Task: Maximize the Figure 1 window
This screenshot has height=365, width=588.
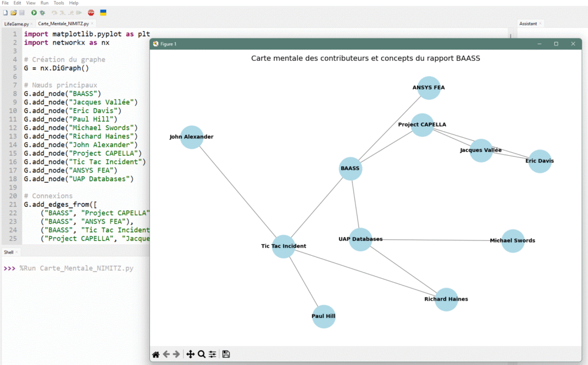Action: point(556,44)
